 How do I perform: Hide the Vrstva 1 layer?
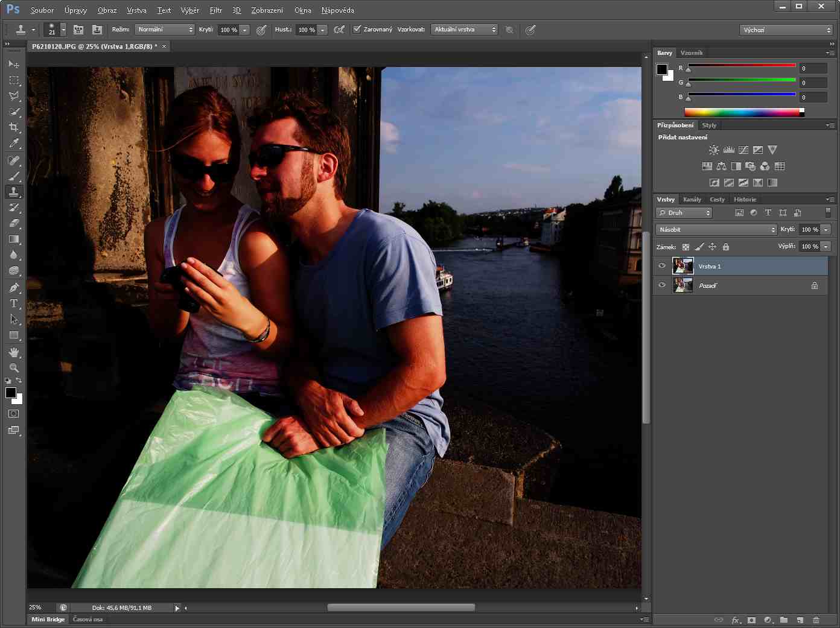(662, 266)
